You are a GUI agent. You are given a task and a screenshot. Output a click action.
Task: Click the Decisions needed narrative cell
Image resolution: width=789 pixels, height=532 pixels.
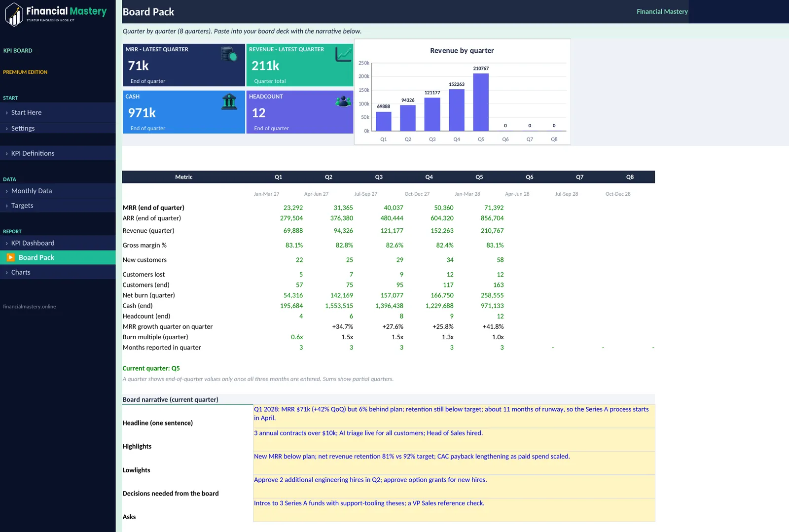click(454, 487)
